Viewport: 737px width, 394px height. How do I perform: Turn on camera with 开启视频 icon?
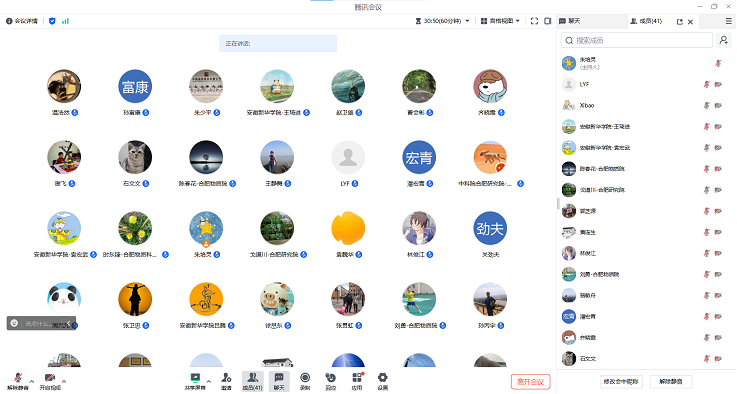[50, 381]
